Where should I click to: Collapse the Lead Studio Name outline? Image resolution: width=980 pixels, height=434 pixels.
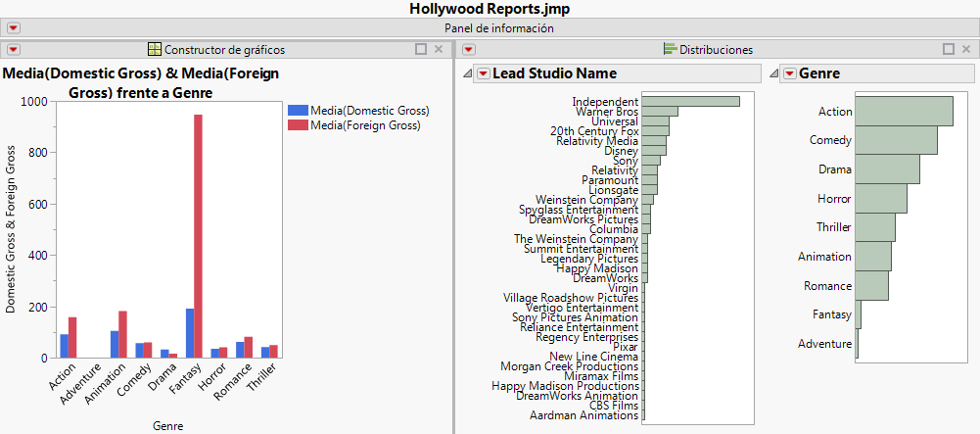coord(467,74)
